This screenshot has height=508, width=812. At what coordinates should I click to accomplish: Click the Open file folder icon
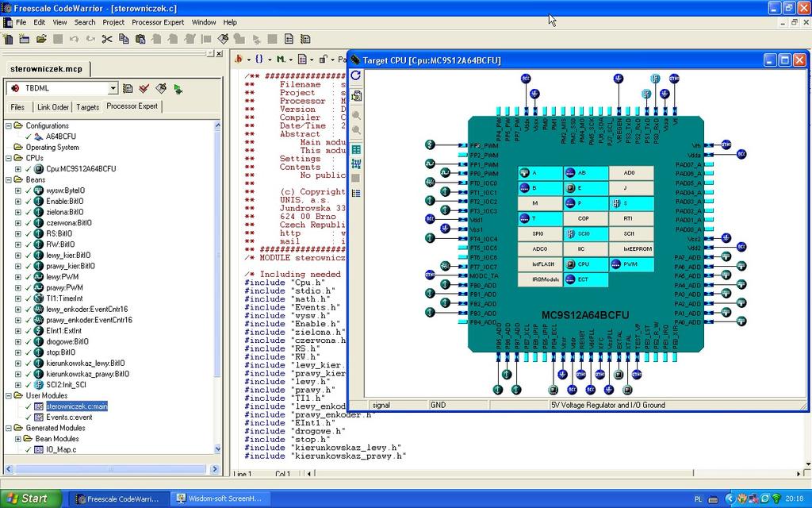(41, 39)
